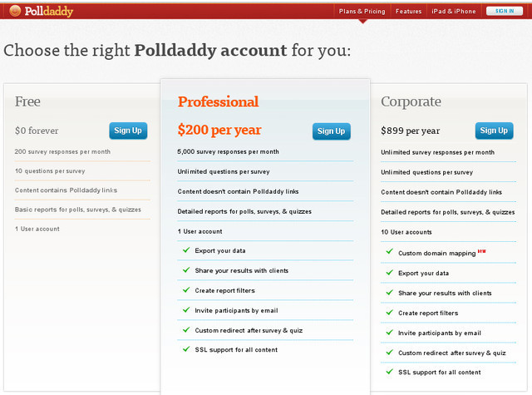Image resolution: width=532 pixels, height=395 pixels.
Task: Click the $200 per year price
Action: point(219,130)
